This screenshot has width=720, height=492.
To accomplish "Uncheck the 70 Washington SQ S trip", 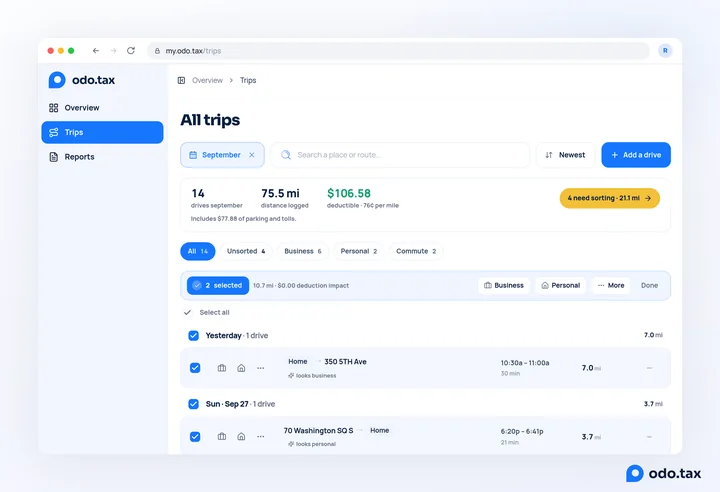I will (x=195, y=436).
